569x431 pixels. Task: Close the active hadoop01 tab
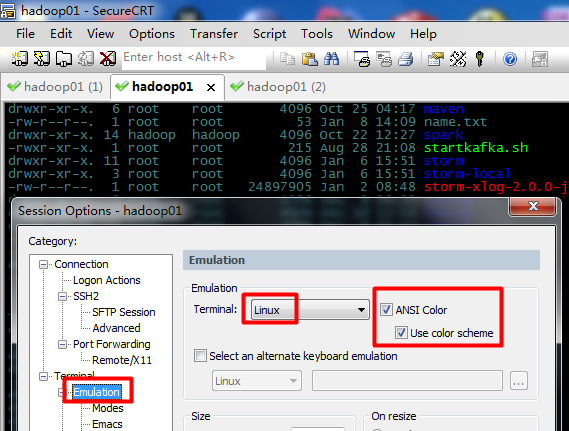(211, 87)
